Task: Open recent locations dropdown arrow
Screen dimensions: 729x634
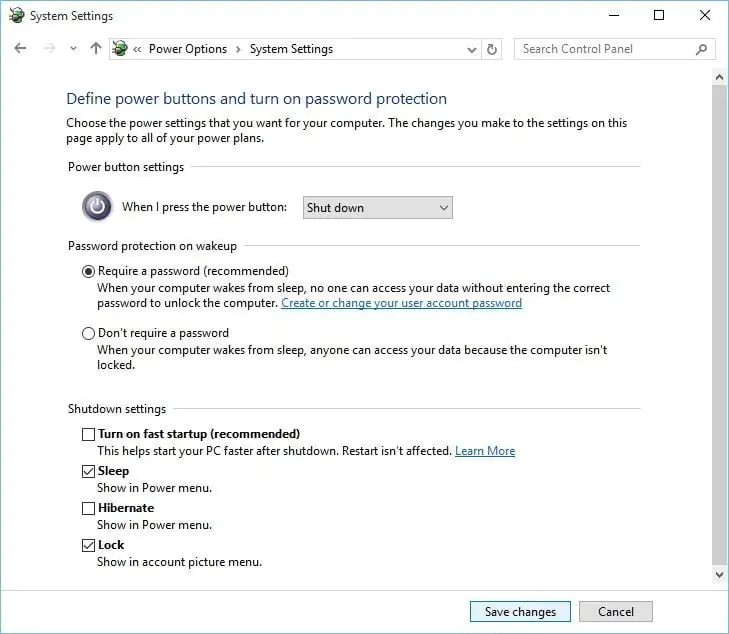Action: pyautogui.click(x=73, y=49)
